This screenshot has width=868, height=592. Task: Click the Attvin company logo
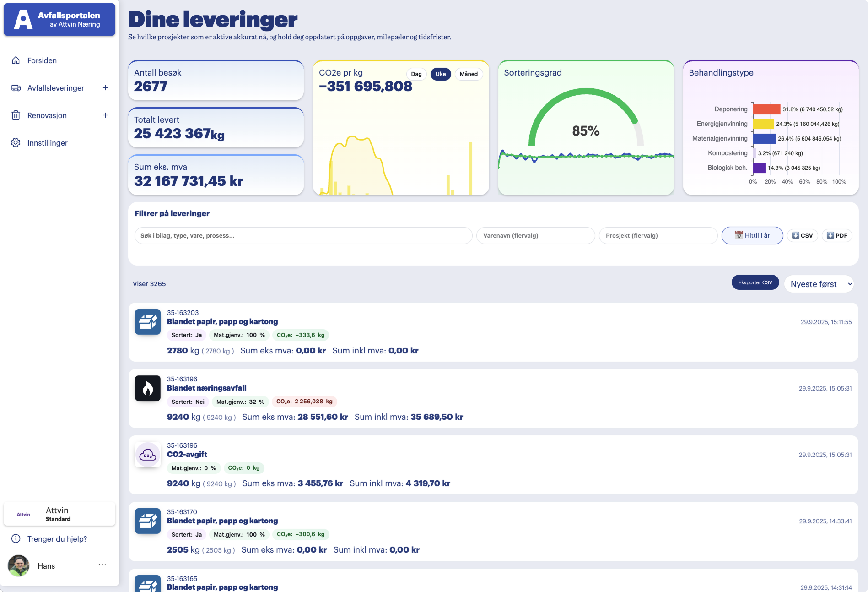click(x=23, y=514)
